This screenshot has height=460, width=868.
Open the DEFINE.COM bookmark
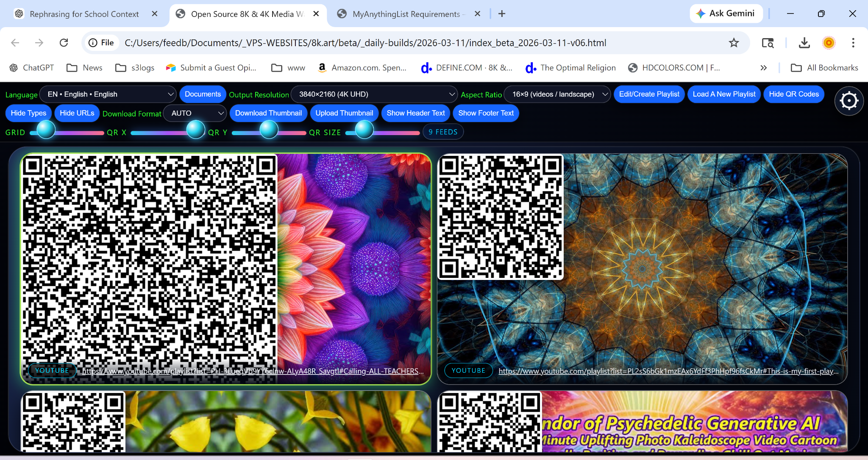click(x=467, y=68)
